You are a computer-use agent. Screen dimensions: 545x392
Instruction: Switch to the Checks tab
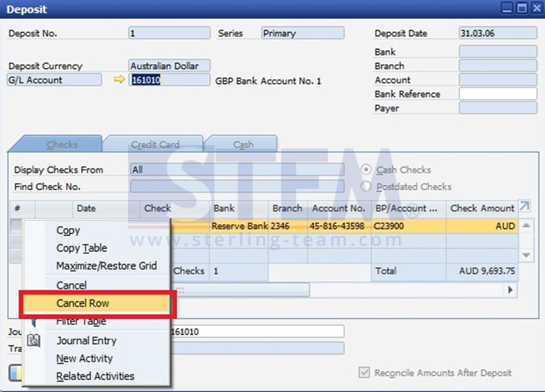coord(62,144)
